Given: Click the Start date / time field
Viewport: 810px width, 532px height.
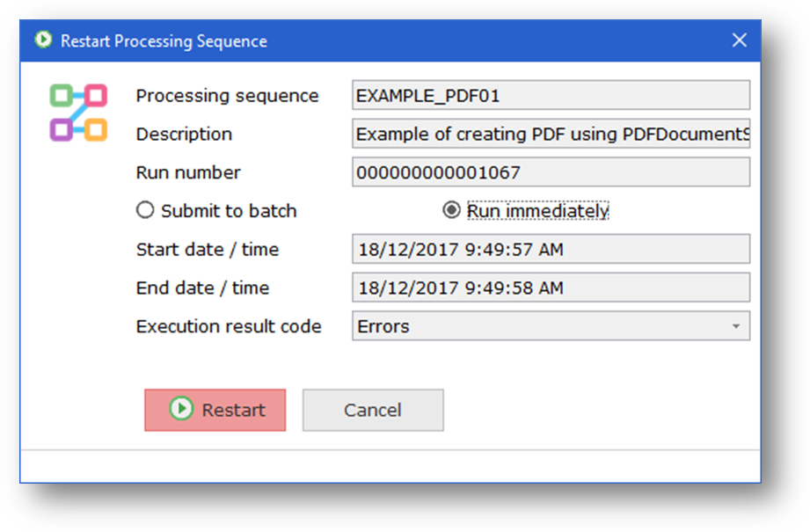Looking at the screenshot, I should coord(551,250).
